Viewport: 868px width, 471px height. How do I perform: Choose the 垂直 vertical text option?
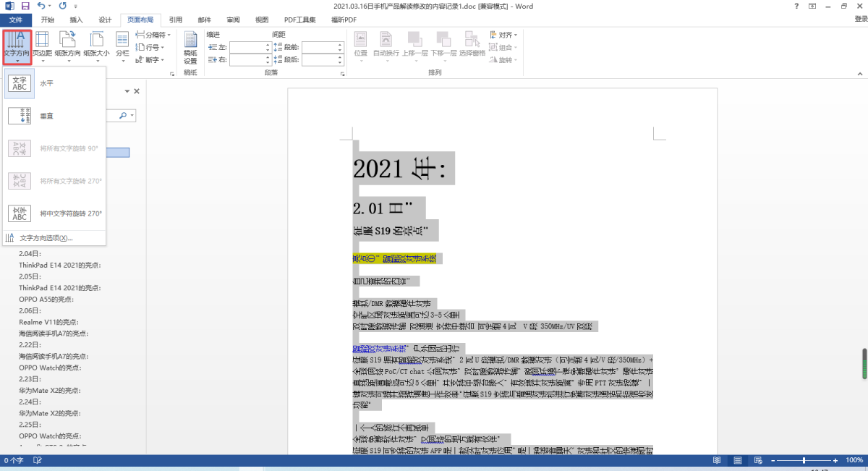pyautogui.click(x=46, y=116)
